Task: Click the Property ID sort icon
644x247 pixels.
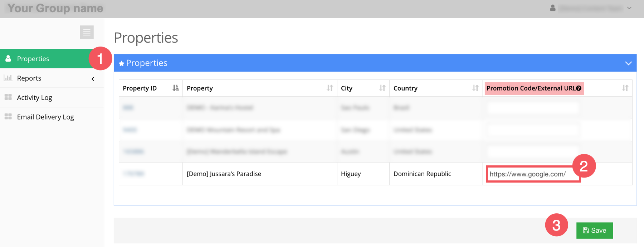Action: [175, 88]
